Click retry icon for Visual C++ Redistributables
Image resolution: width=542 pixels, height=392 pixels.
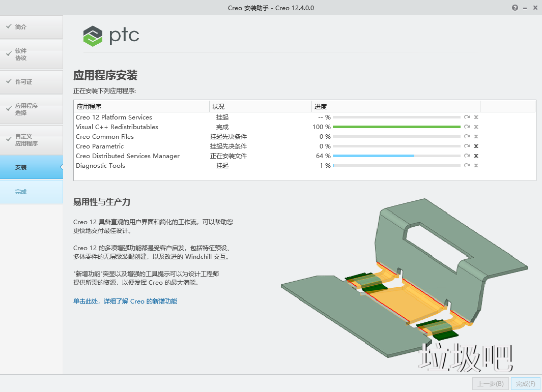467,127
